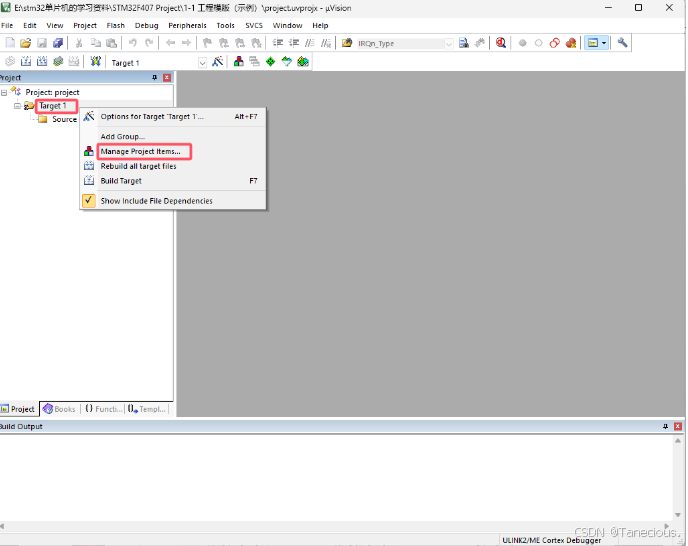This screenshot has width=688, height=546.
Task: Collapse the Project: project tree node
Action: point(4,93)
